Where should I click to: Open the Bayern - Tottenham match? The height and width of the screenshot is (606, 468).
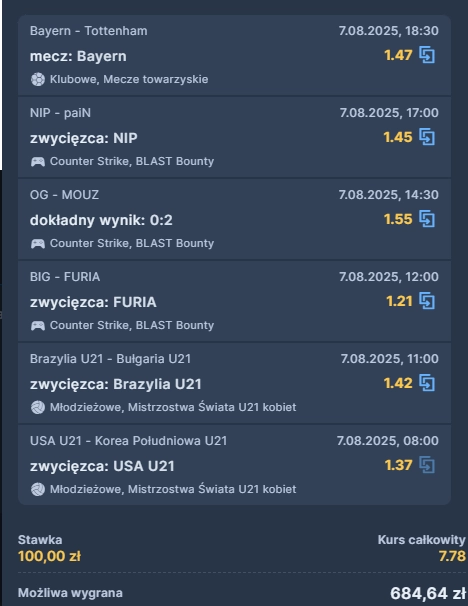88,31
